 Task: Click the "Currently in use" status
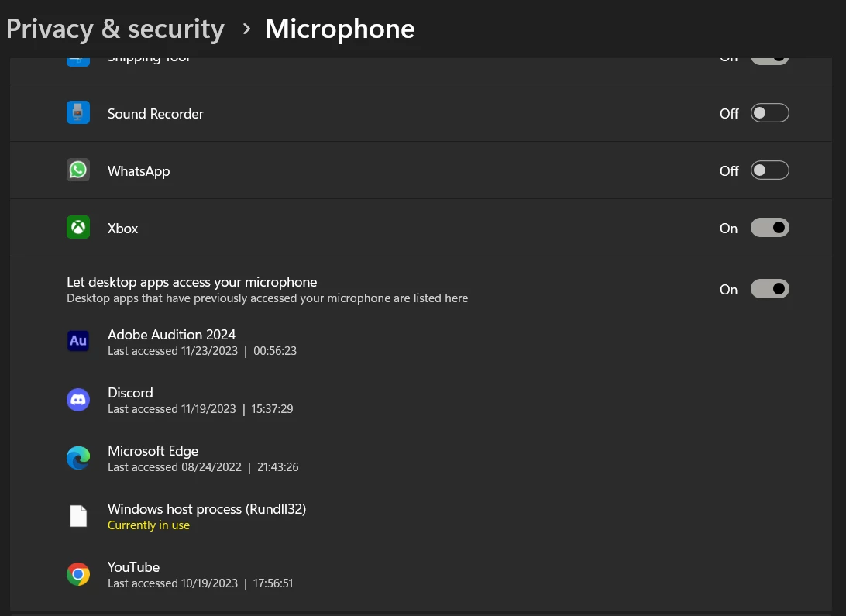click(x=149, y=525)
